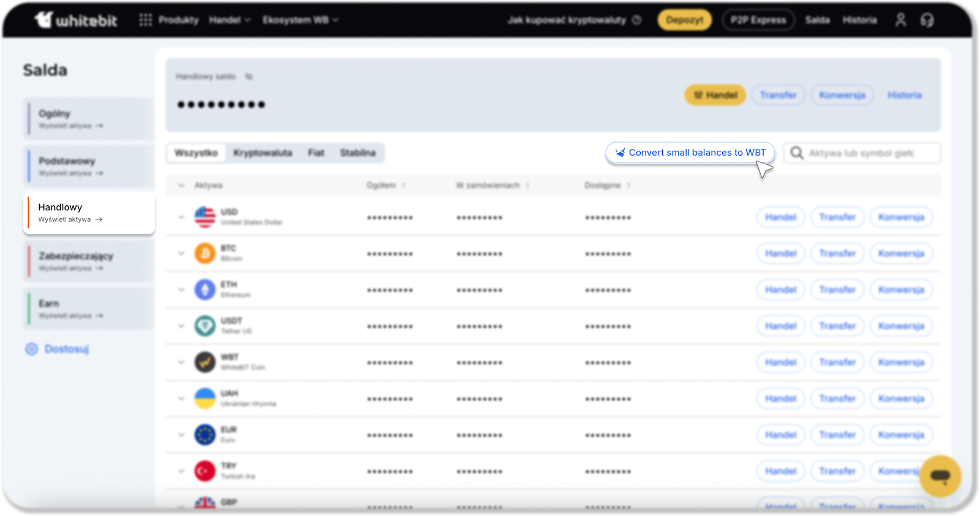Open the Ekosystem WB dropdown menu
980x516 pixels.
tap(300, 20)
